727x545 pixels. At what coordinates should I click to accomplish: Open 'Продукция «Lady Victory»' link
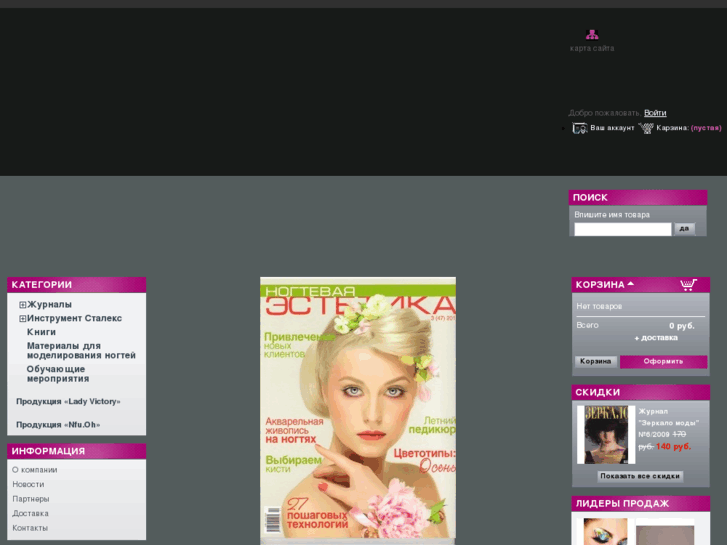tap(68, 402)
